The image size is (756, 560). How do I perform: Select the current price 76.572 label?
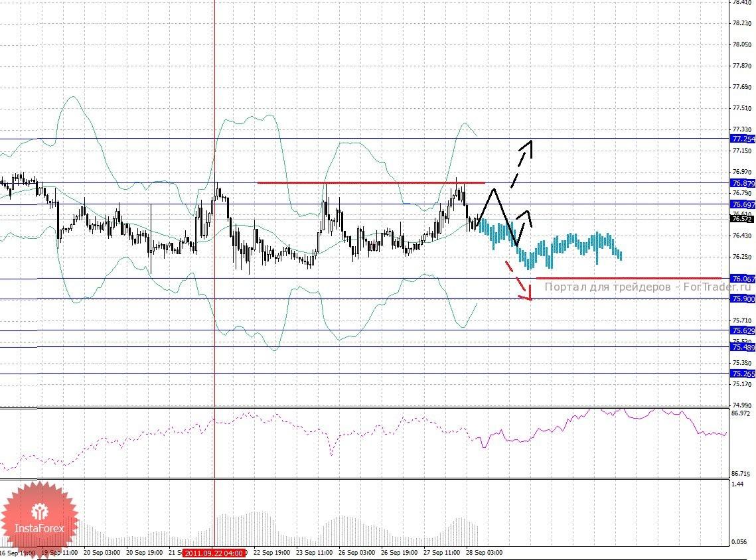tap(743, 219)
